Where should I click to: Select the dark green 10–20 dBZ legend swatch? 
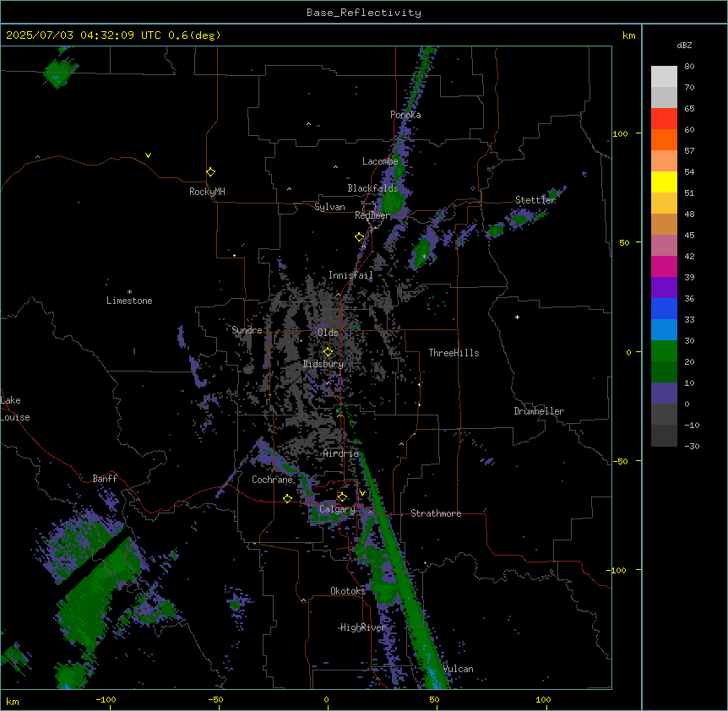coord(664,372)
